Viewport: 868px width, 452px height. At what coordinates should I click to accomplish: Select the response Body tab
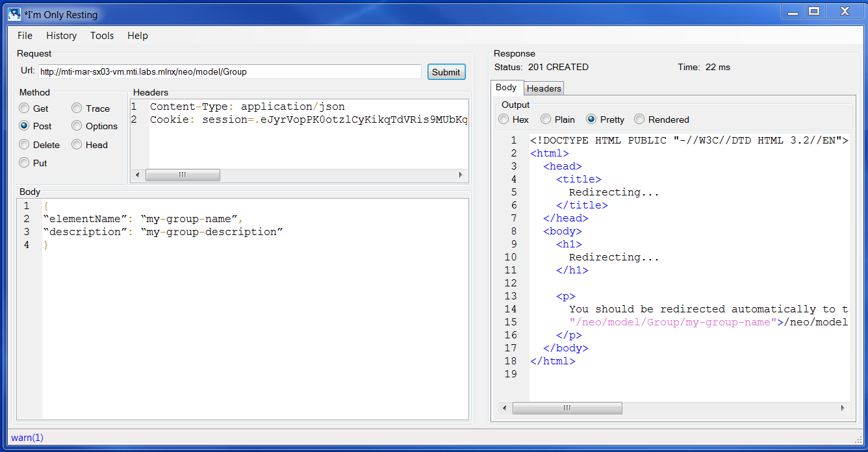pos(507,88)
